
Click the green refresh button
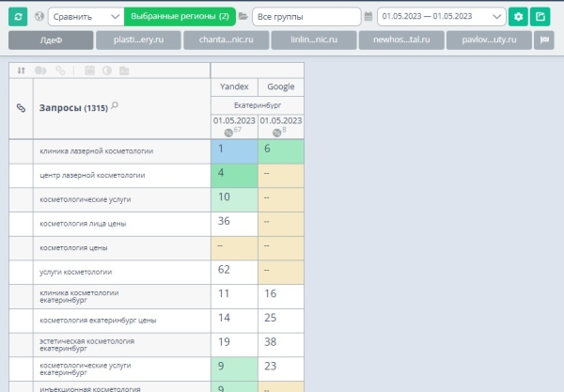[17, 16]
